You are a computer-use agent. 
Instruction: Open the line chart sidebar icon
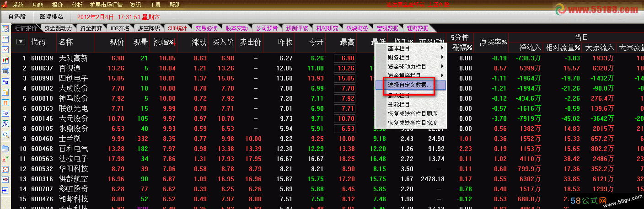[5, 49]
